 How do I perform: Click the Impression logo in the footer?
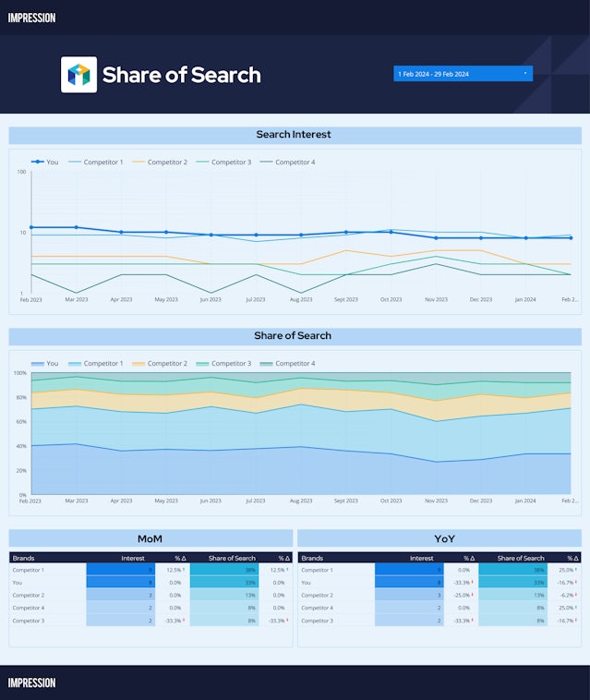31,682
